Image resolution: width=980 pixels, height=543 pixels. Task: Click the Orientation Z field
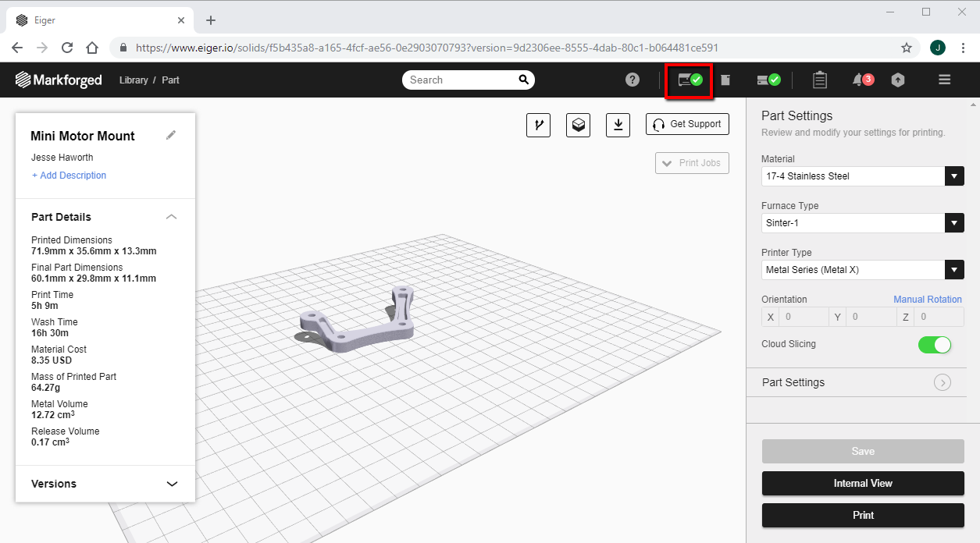pyautogui.click(x=940, y=317)
